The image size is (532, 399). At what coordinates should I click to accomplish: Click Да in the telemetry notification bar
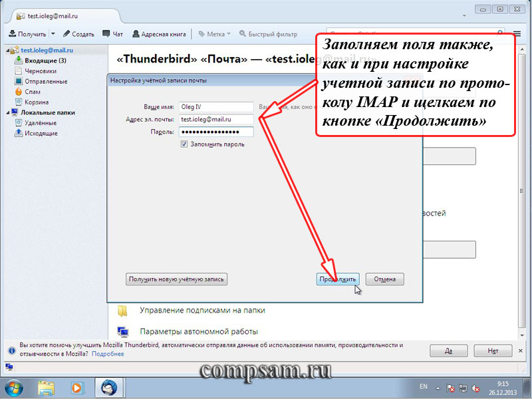[x=448, y=351]
